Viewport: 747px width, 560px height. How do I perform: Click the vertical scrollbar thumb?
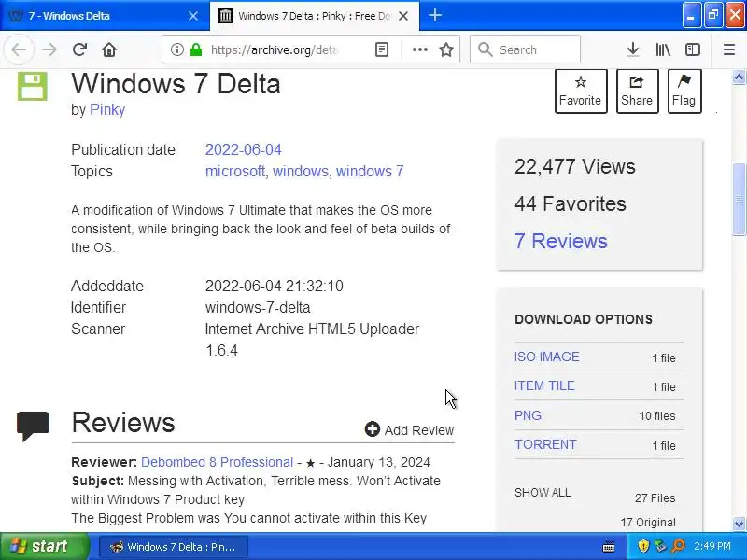(739, 199)
